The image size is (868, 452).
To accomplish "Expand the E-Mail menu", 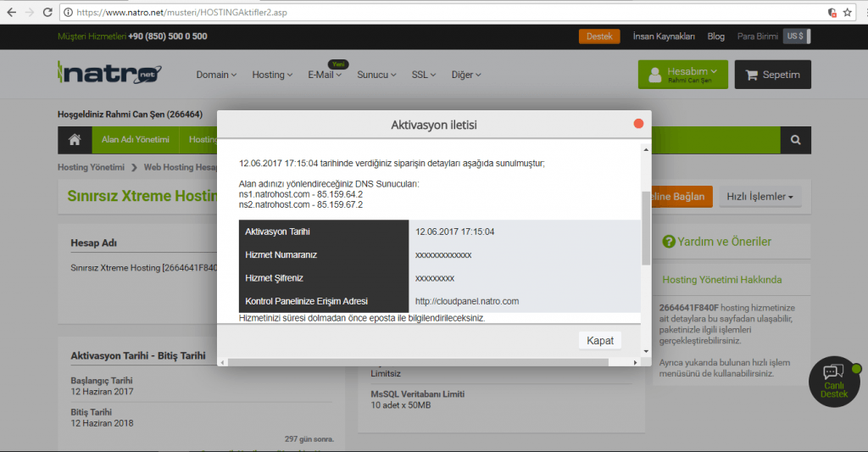I will 325,75.
